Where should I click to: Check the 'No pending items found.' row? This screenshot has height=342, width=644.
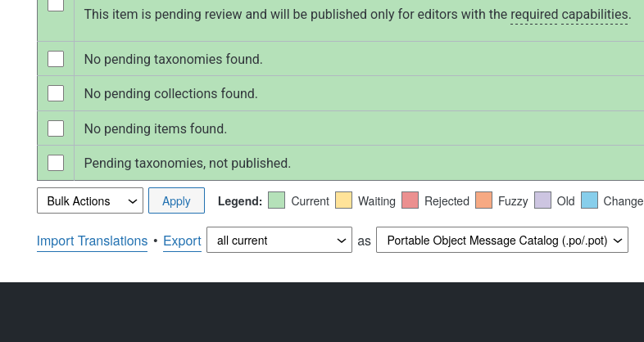pos(56,128)
